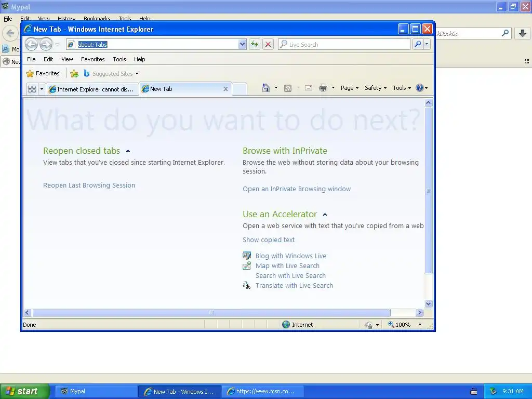Click the RSS Feeds icon

(x=288, y=88)
